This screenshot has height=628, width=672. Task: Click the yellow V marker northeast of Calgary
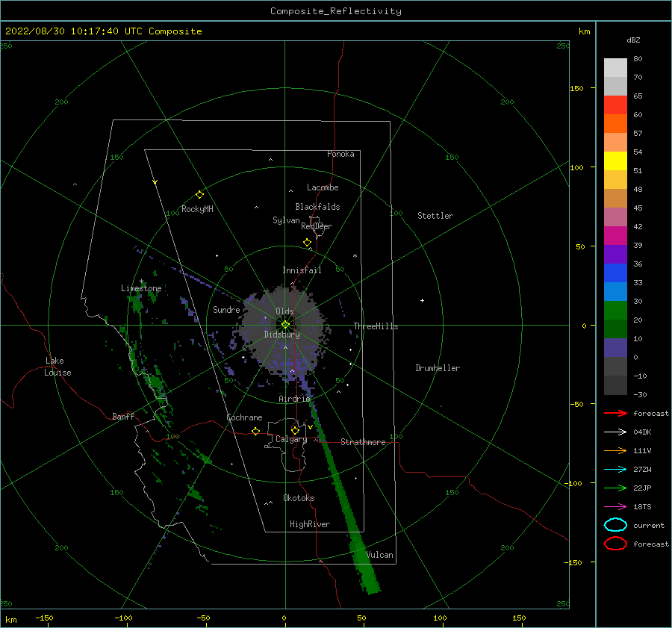(x=311, y=427)
